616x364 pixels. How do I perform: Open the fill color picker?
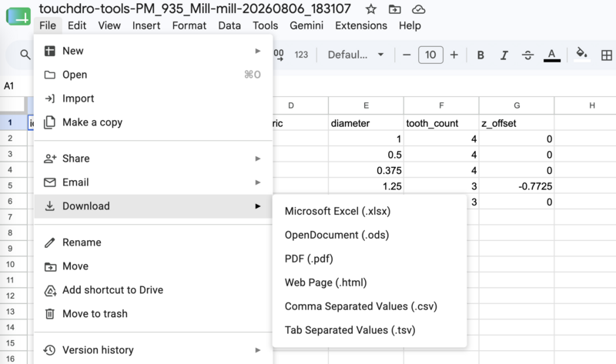[582, 55]
